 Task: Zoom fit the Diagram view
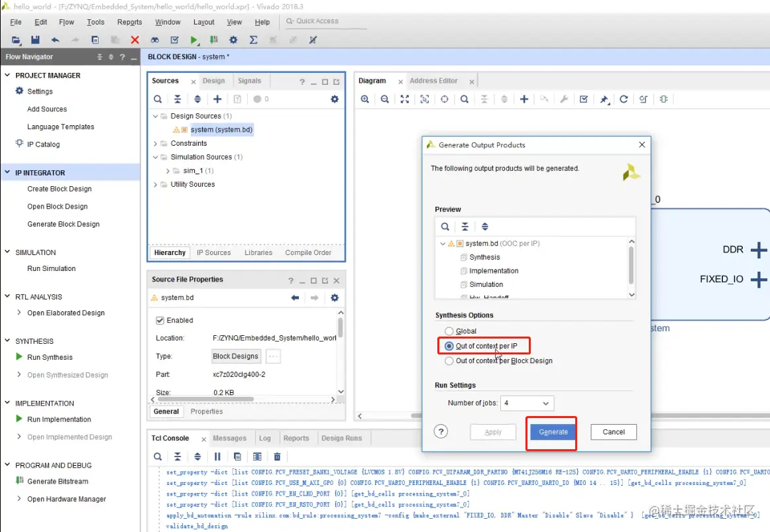point(405,99)
